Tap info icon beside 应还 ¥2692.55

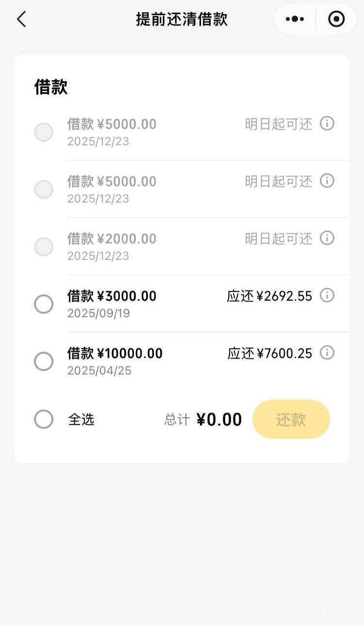(x=327, y=296)
